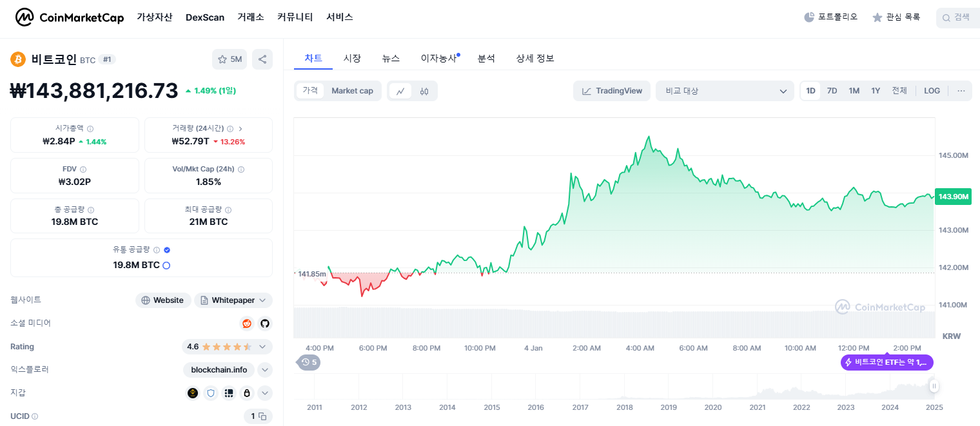Click the Bitcoin orange coin icon
This screenshot has width=980, height=426.
(18, 59)
